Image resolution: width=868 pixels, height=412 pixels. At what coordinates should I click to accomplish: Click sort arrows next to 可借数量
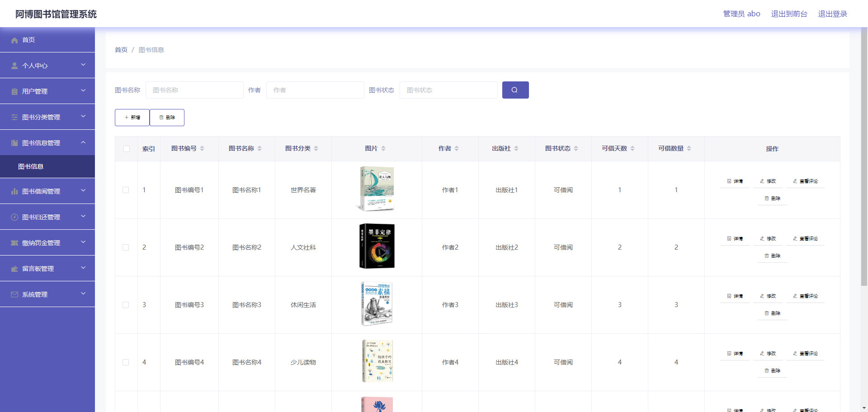[x=689, y=148]
